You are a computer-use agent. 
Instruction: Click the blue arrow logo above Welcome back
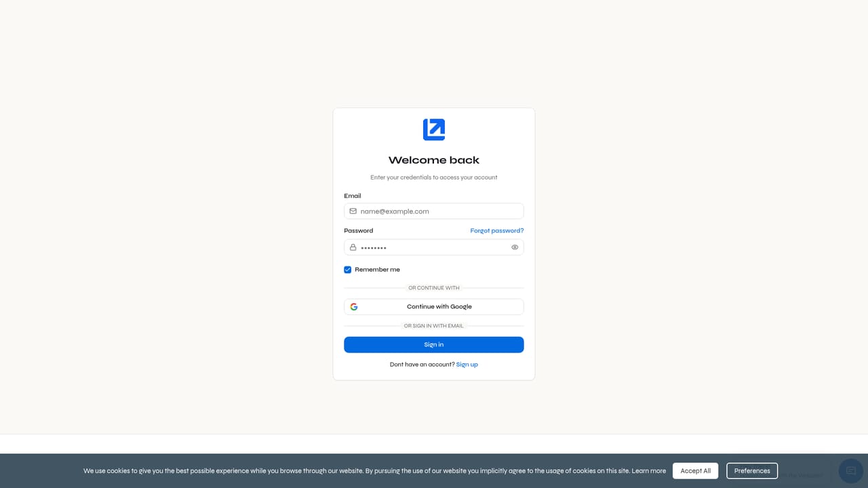434,129
